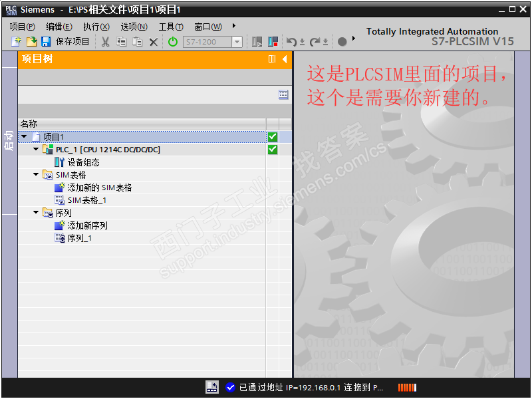Toggle the green power on/off button
Screen dimensions: 532x399
click(x=173, y=42)
